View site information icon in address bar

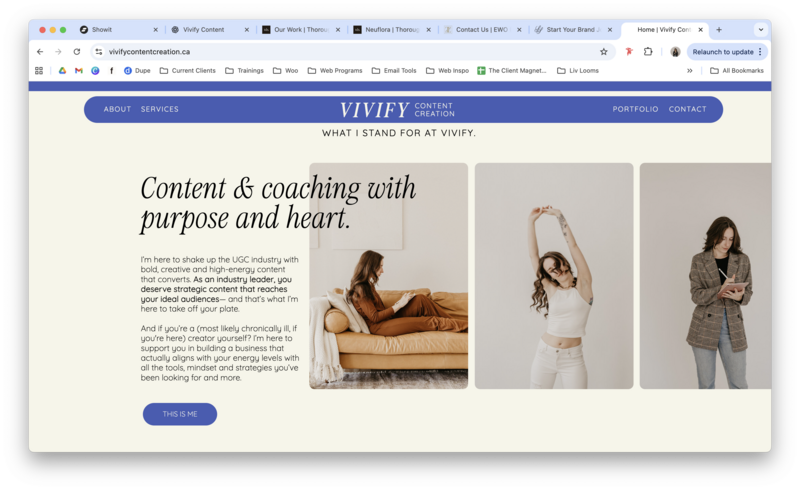(x=99, y=52)
